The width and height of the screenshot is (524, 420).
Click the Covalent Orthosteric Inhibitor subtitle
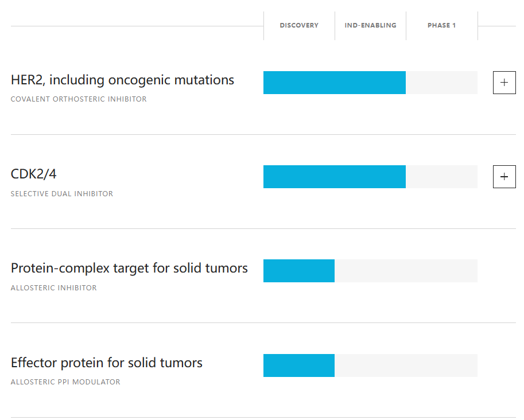click(79, 99)
